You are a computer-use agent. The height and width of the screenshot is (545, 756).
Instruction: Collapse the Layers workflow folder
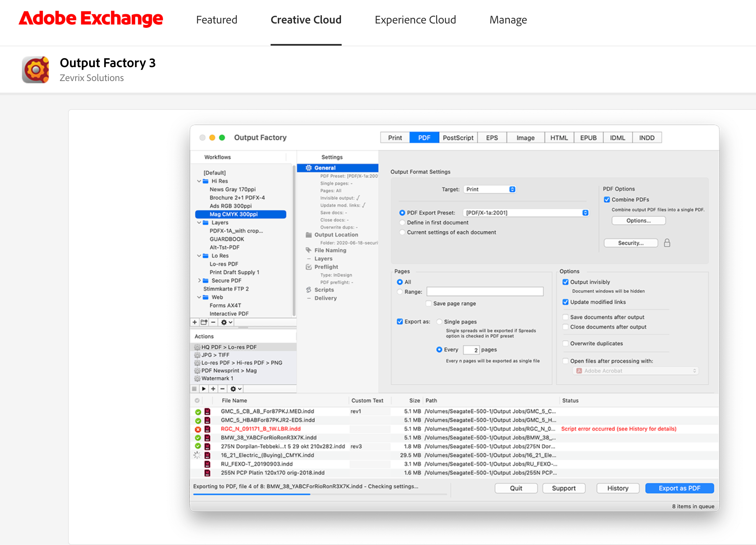pos(199,223)
